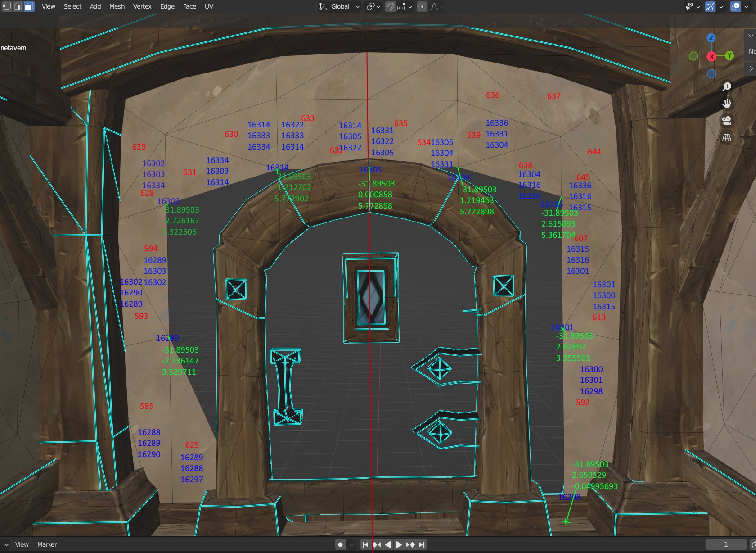Open the auto keyframing options dropdown

pyautogui.click(x=351, y=544)
